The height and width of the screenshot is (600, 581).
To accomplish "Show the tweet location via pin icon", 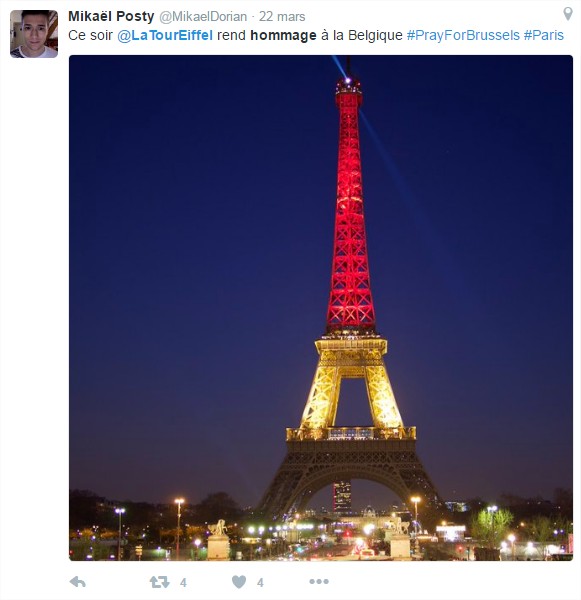I will click(568, 14).
